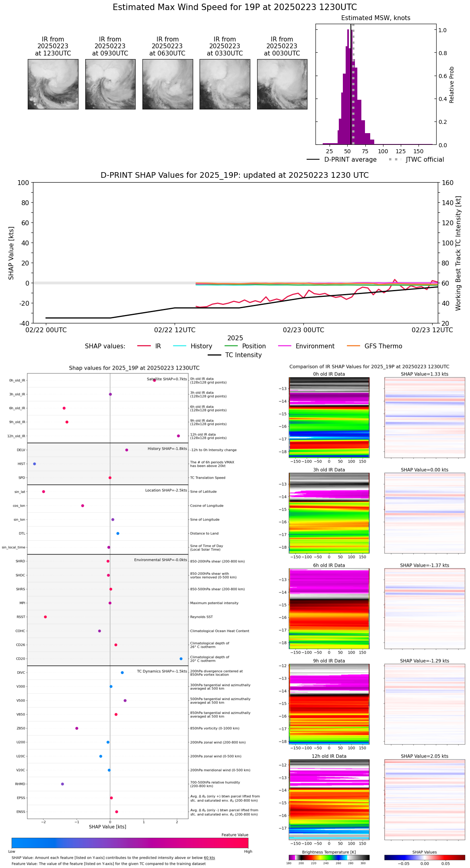Click the magenta Environment legend marker
Viewport: 470px width, 868px height.
coord(284,346)
